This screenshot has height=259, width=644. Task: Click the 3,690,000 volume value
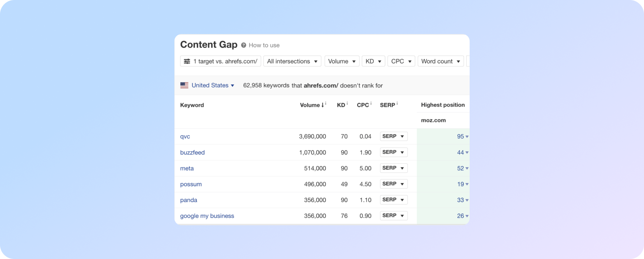point(312,136)
